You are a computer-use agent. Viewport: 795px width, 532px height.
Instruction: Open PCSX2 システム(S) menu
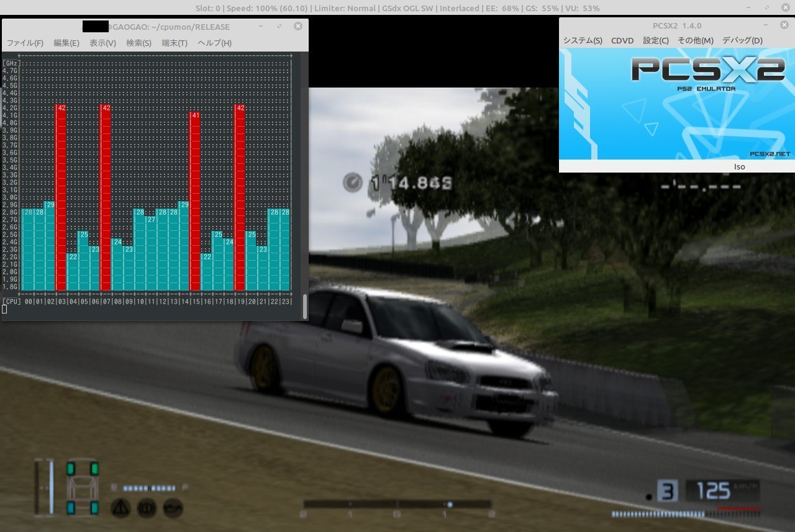pyautogui.click(x=583, y=40)
